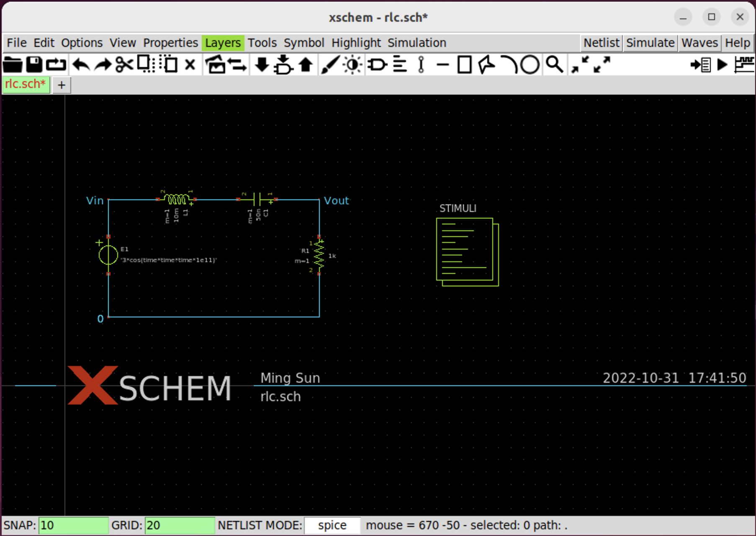This screenshot has width=756, height=536.
Task: Toggle the color scheme brightness icon
Action: [352, 65]
